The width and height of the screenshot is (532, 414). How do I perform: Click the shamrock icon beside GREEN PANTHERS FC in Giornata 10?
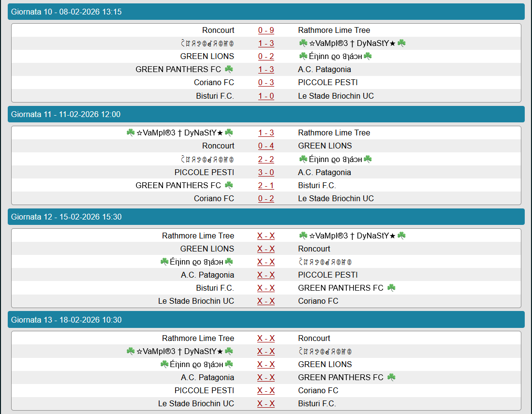pyautogui.click(x=229, y=69)
